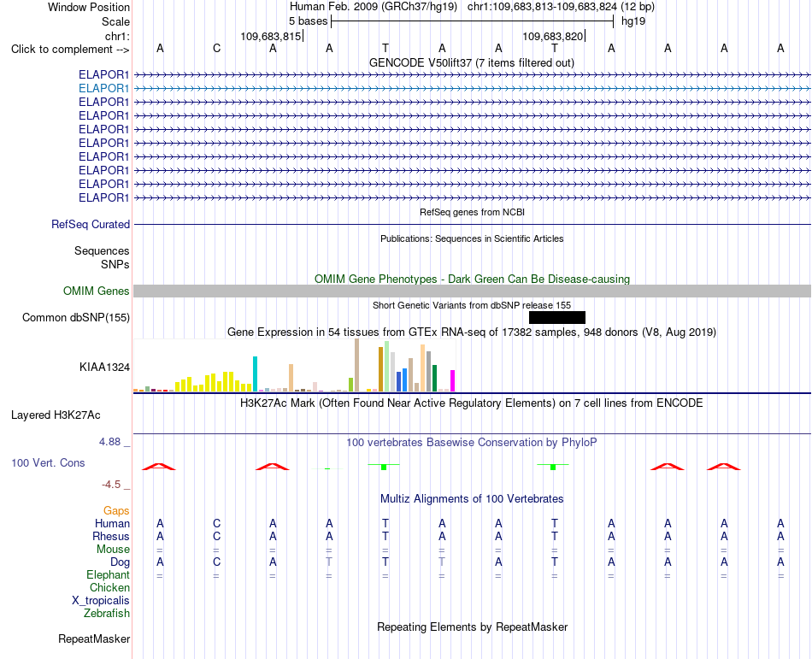The height and width of the screenshot is (659, 812).
Task: Open GENCODE V50lift37 track title
Action: click(x=471, y=62)
